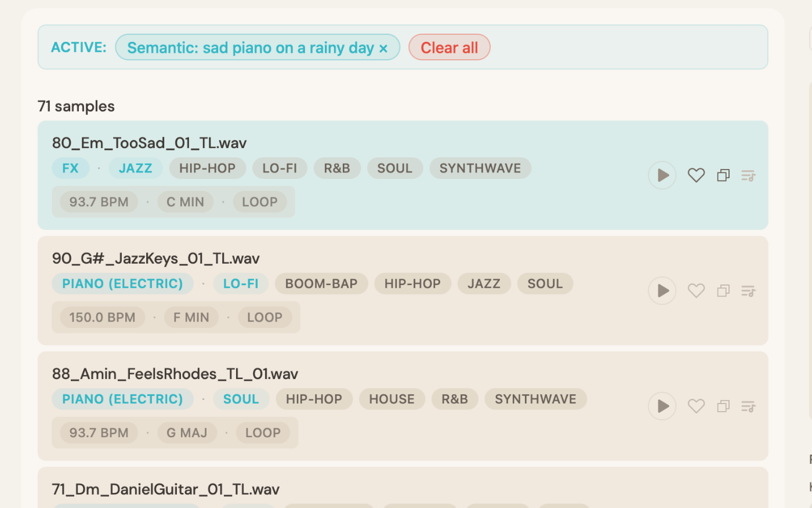The image size is (812, 508).
Task: Play the 90_G#_JazzKeys sample
Action: (662, 290)
